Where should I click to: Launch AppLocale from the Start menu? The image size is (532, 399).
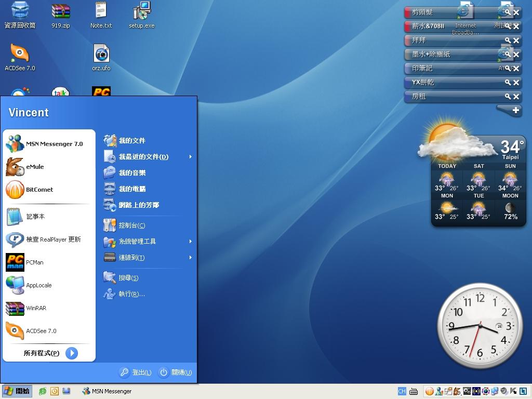click(49, 285)
